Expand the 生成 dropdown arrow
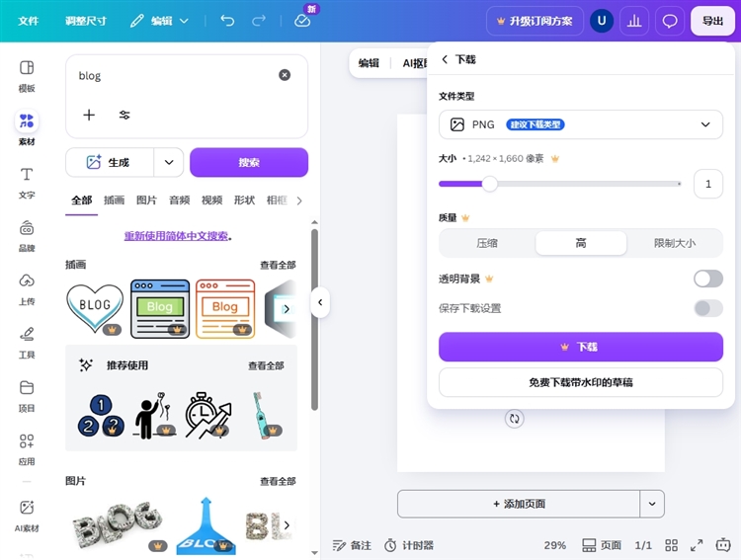 [169, 163]
